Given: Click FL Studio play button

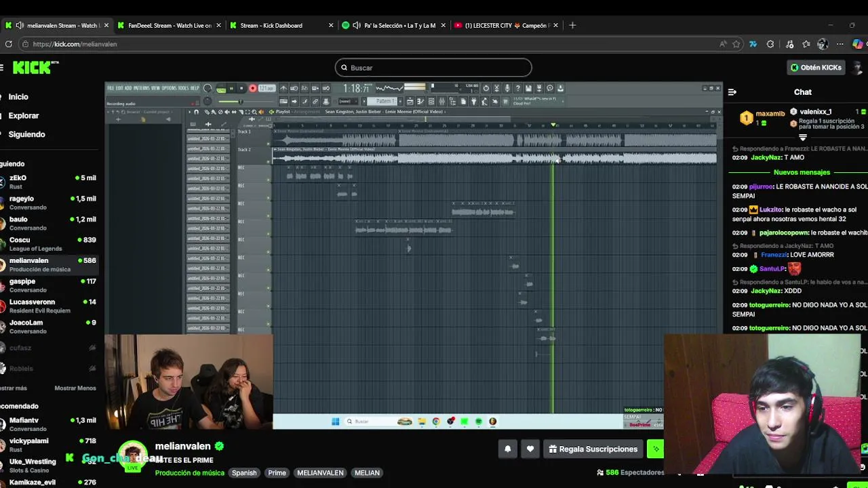Looking at the screenshot, I should point(231,88).
